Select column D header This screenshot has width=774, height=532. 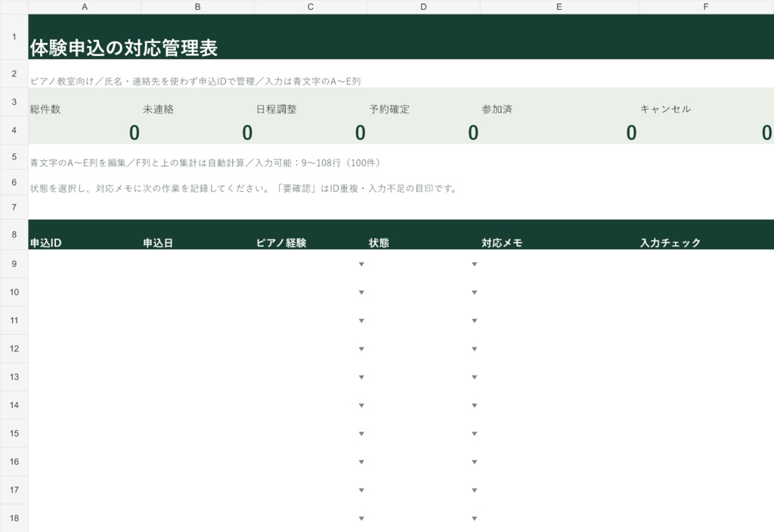423,7
